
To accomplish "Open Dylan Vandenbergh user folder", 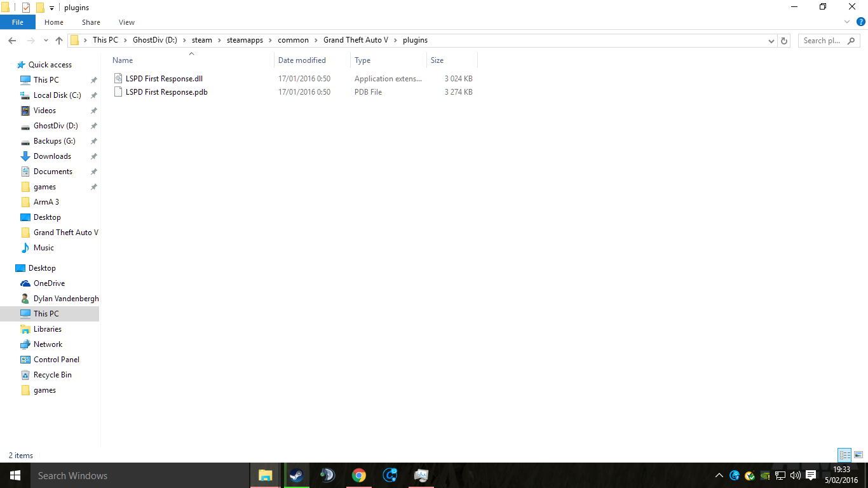I will click(66, 299).
